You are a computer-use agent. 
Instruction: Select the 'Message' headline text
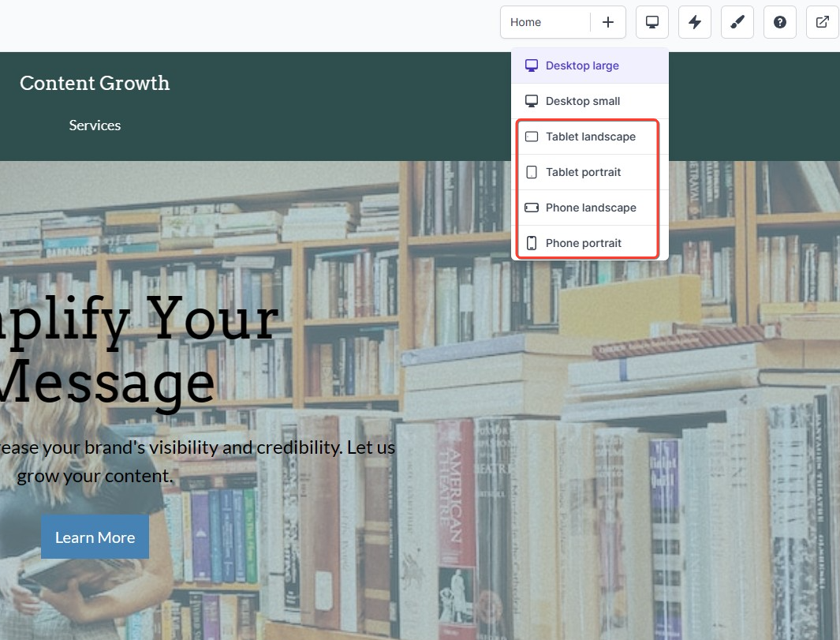click(106, 384)
